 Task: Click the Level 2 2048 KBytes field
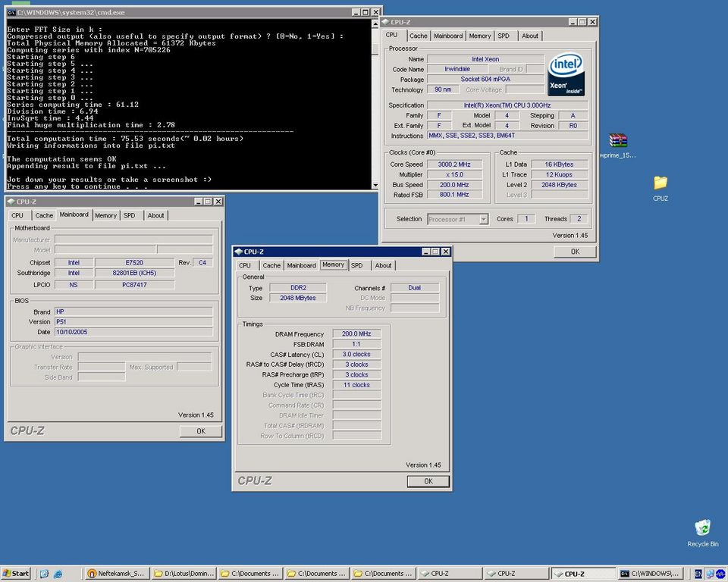tap(559, 185)
